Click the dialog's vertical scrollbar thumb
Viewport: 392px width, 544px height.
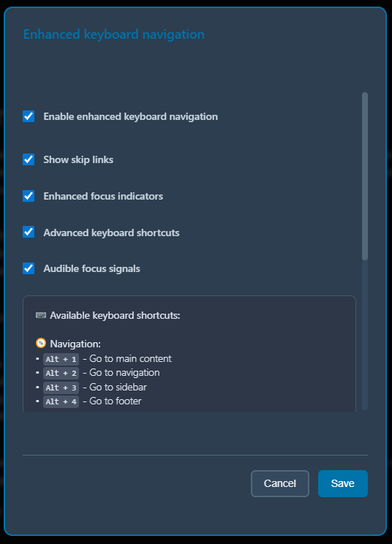pos(365,176)
